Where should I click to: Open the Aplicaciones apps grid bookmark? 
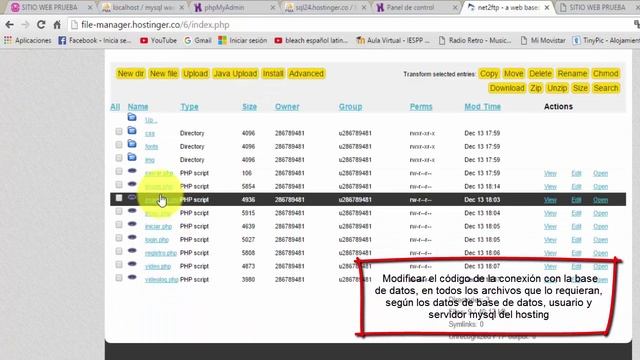point(28,40)
